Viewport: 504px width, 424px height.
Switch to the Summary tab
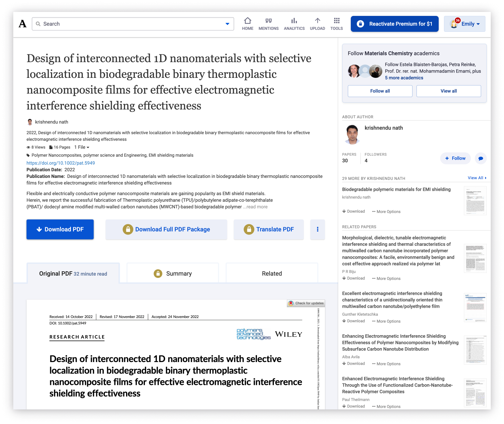pyautogui.click(x=173, y=274)
